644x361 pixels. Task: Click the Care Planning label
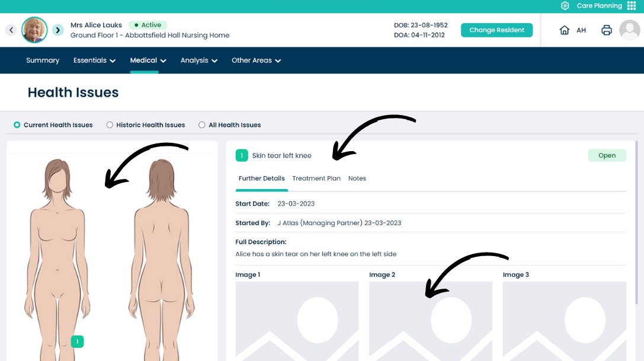[x=599, y=6]
